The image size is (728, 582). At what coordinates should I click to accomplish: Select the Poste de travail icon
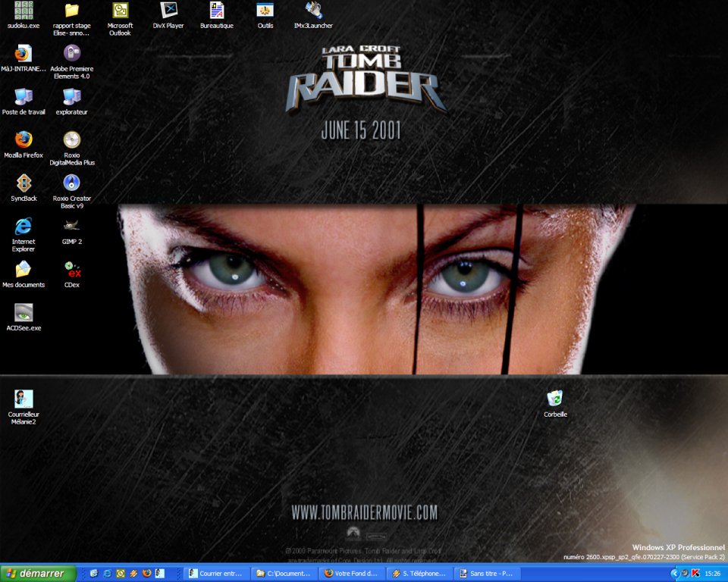click(x=24, y=102)
